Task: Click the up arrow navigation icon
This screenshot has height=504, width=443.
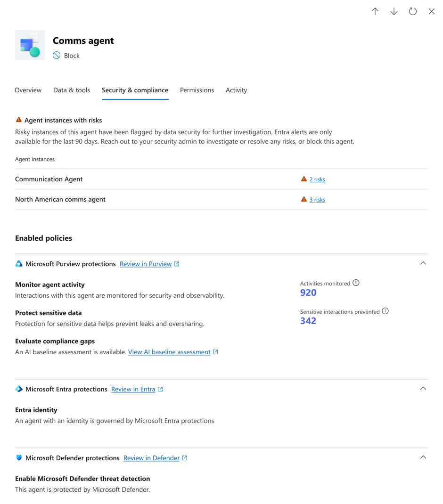Action: pos(375,11)
